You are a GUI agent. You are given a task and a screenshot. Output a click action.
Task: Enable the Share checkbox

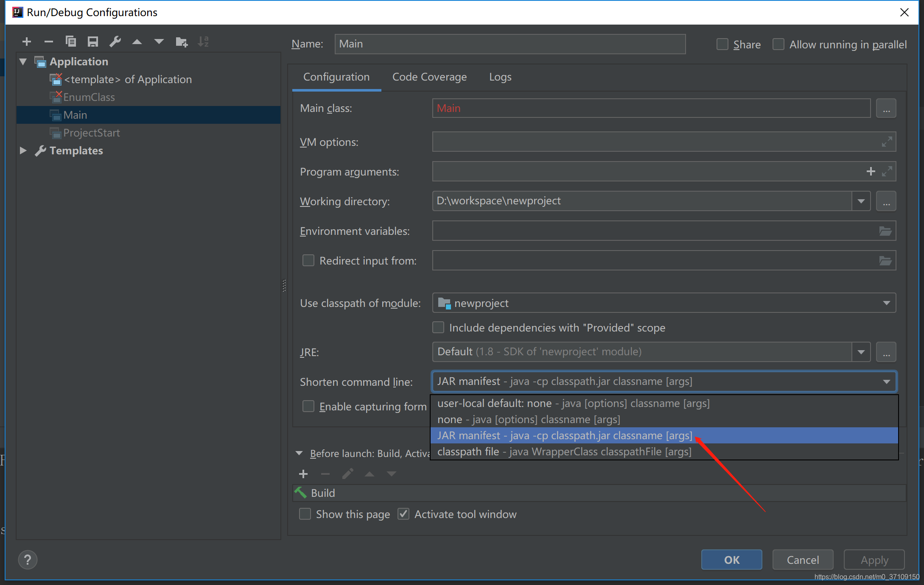pyautogui.click(x=722, y=45)
